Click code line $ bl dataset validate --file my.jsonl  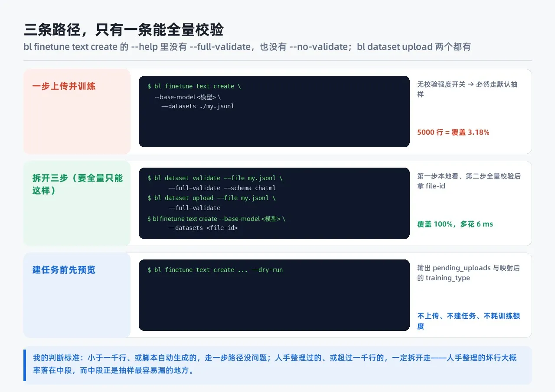(x=215, y=178)
